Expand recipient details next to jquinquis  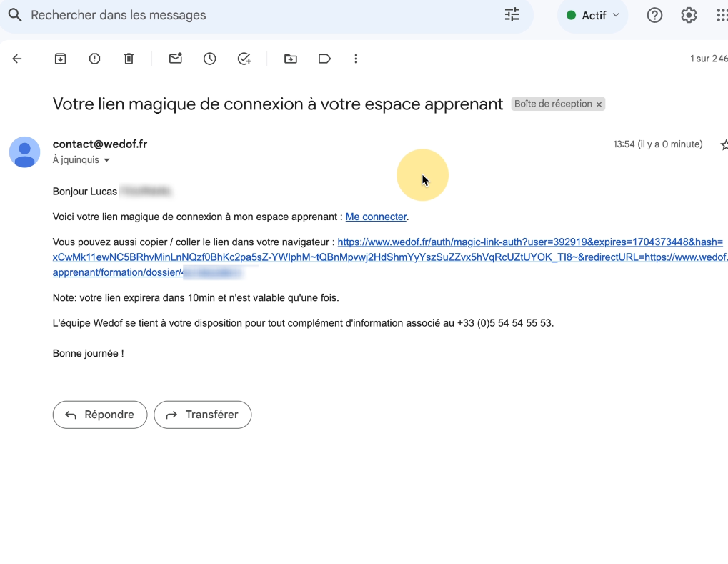pyautogui.click(x=107, y=160)
